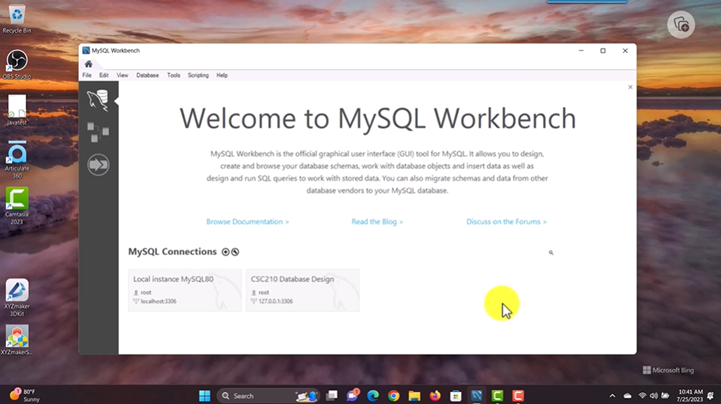Follow the Read the Blog link
The height and width of the screenshot is (404, 721).
click(377, 222)
